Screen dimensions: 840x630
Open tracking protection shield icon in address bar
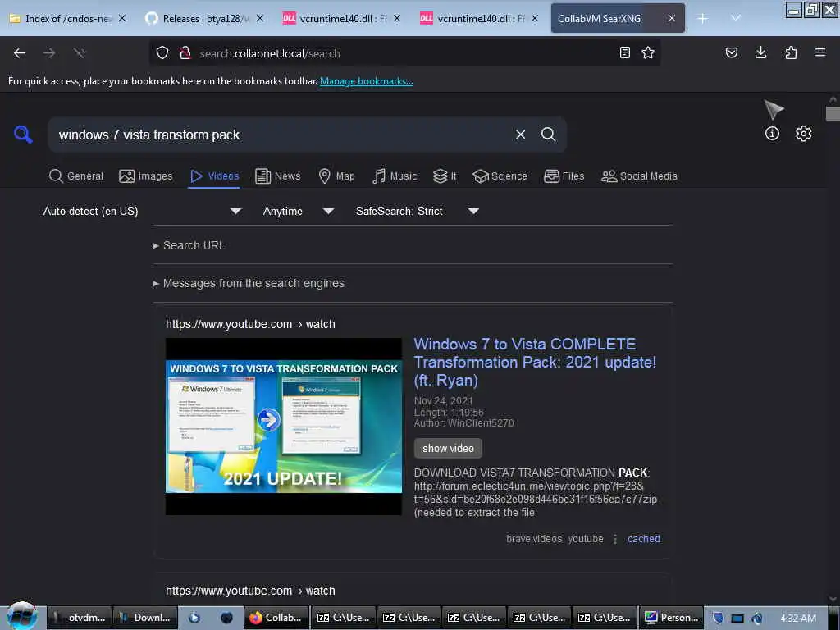[162, 53]
